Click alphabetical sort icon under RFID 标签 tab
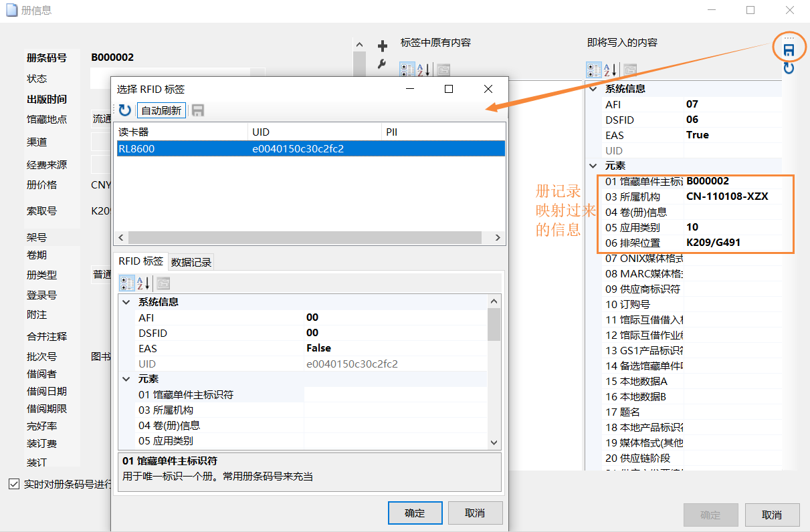This screenshot has height=532, width=810. (143, 283)
